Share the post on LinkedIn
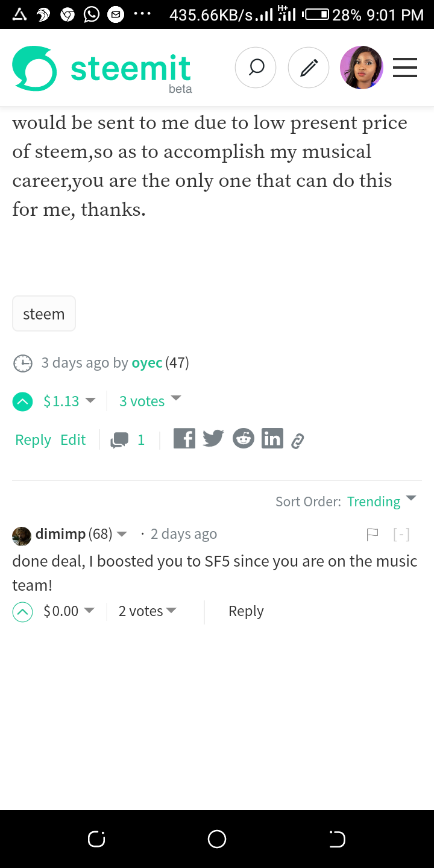 tap(272, 438)
